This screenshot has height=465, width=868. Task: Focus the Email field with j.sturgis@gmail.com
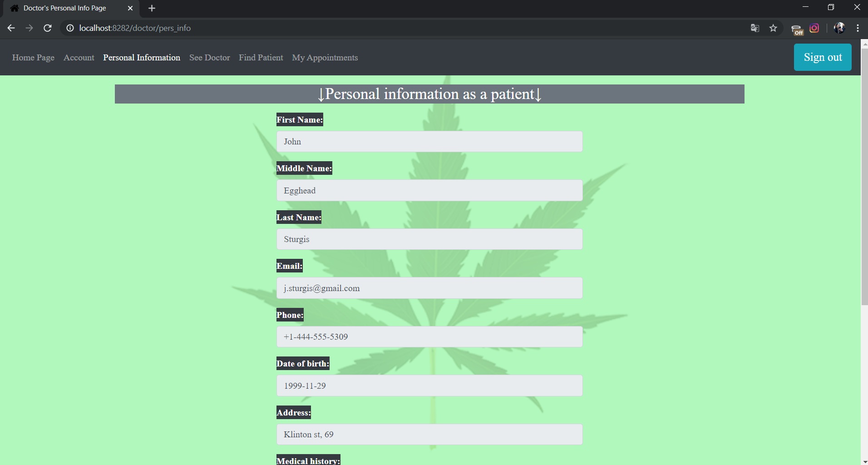point(429,288)
